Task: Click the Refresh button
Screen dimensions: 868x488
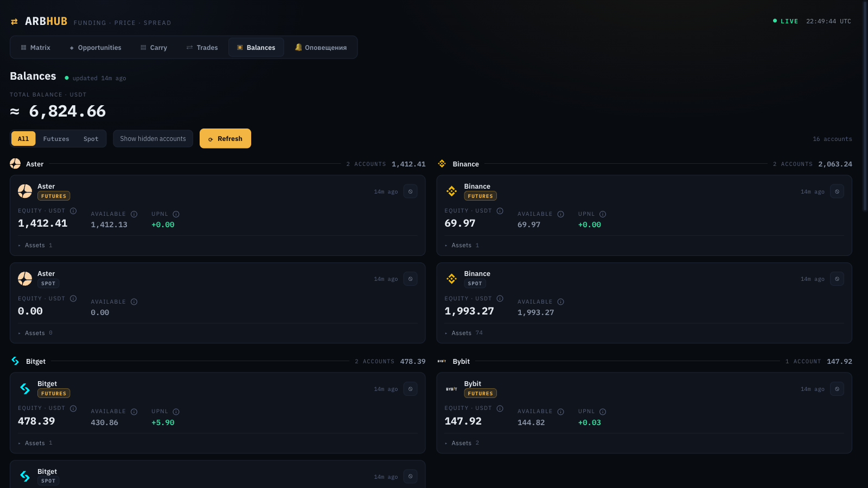Action: (x=225, y=138)
